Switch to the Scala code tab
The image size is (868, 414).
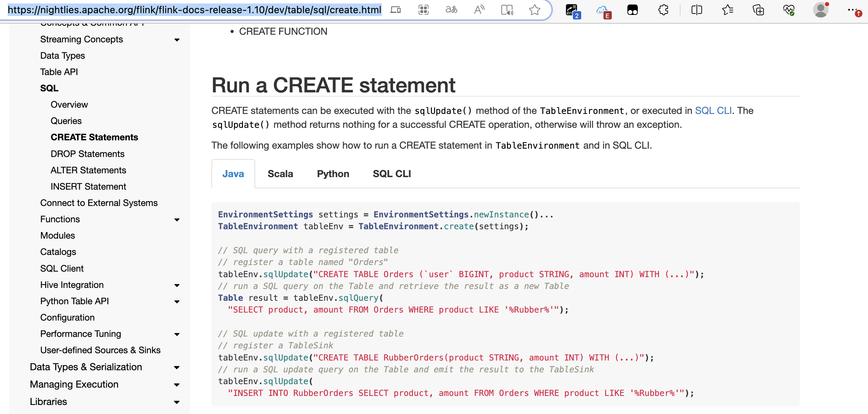pos(280,174)
